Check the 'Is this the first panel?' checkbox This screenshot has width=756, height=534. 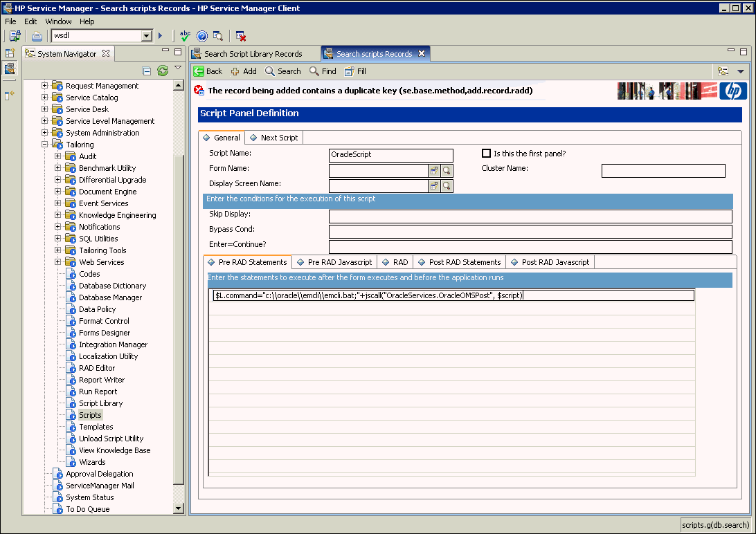pyautogui.click(x=485, y=153)
